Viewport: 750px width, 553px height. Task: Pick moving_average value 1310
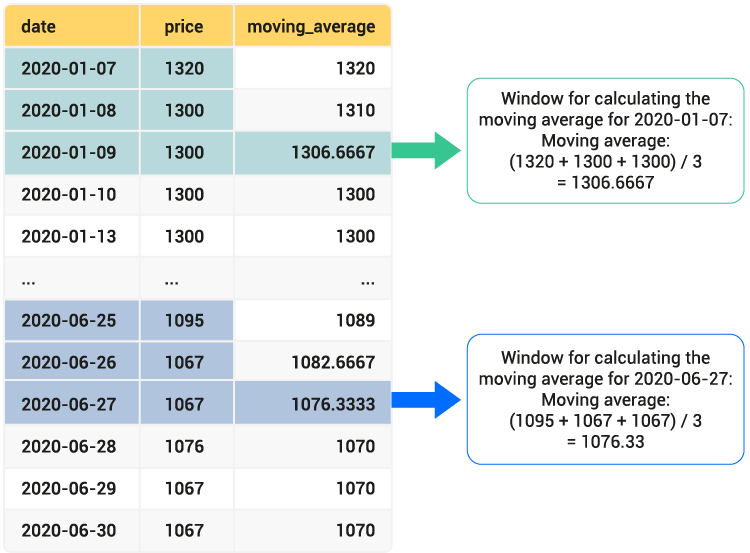pyautogui.click(x=313, y=110)
